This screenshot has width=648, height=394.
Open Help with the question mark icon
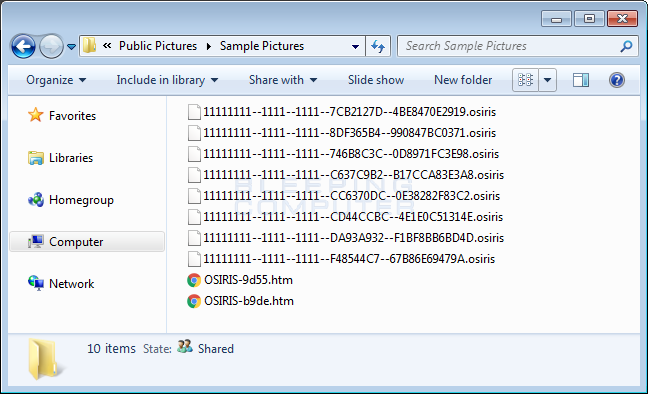click(x=617, y=80)
